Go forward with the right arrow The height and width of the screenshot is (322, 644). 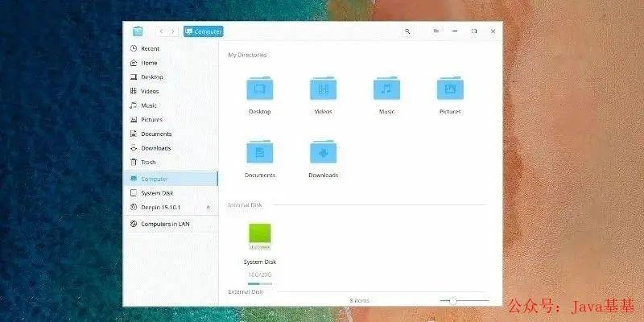[x=173, y=31]
